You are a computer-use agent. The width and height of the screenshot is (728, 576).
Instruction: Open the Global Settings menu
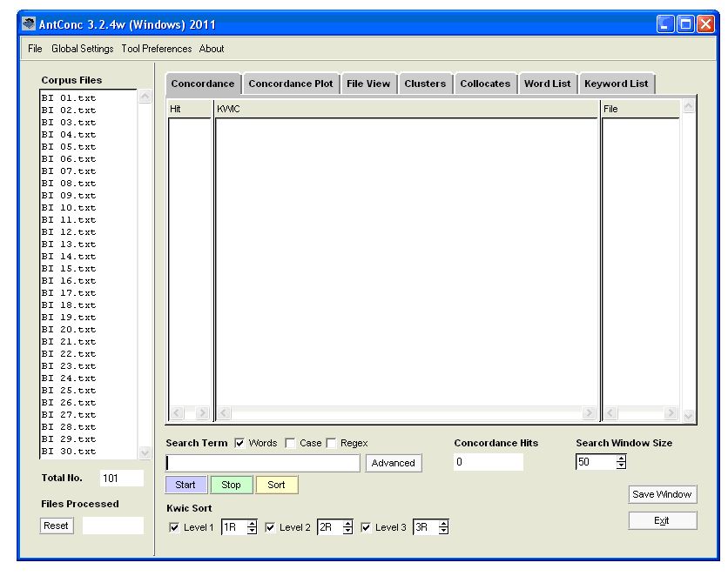tap(82, 49)
